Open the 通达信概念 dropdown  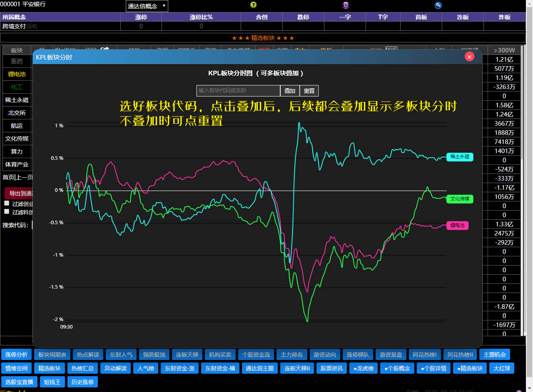(x=147, y=6)
